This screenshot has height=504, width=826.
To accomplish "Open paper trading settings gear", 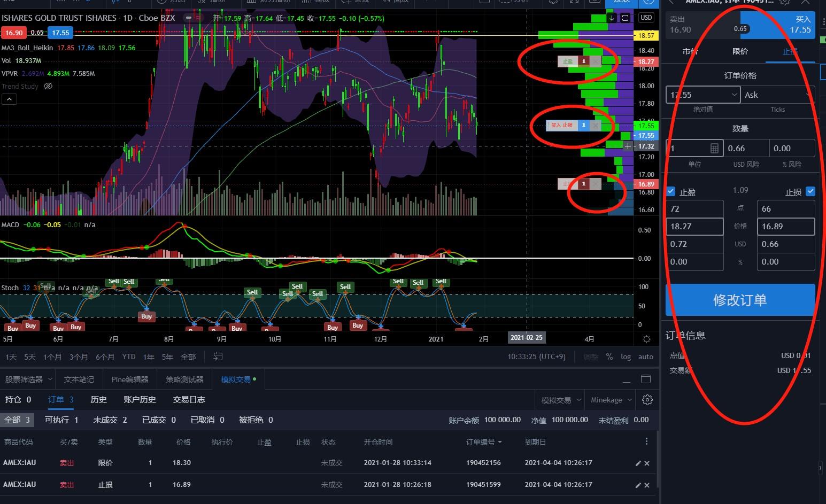I will tap(647, 400).
